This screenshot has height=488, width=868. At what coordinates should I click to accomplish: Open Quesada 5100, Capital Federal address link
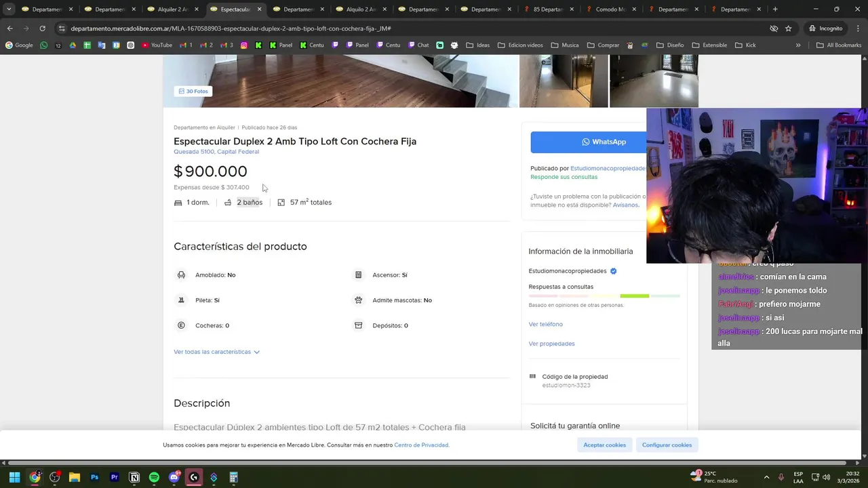pos(216,152)
